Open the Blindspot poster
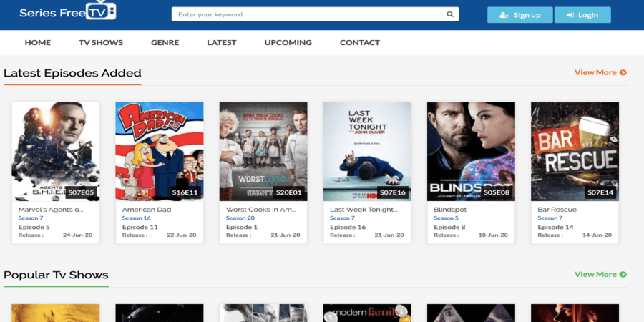Viewport: 644px width, 322px height. click(x=471, y=152)
